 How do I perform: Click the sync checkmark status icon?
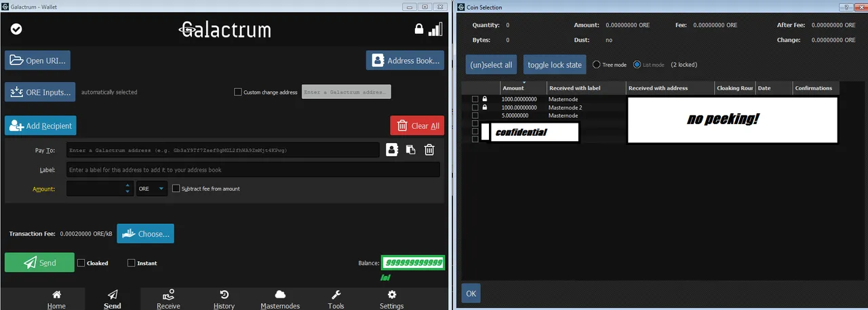[17, 29]
